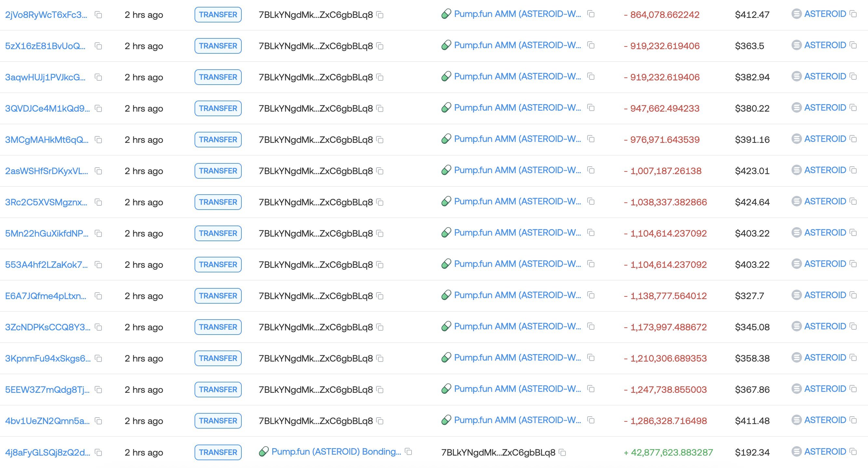Select amount - 947,662.494233
868x468 pixels.
pos(661,109)
